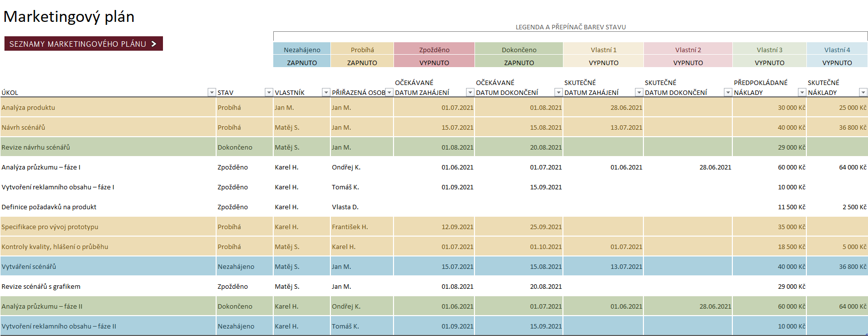Click assigned person Ondřej K. in fáze I row
This screenshot has width=868, height=336.
[362, 167]
